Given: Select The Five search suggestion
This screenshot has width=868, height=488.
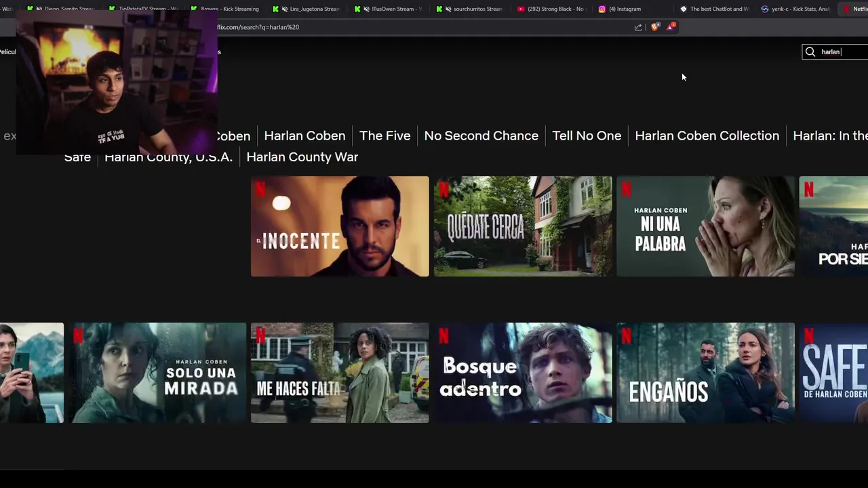Looking at the screenshot, I should pos(384,136).
